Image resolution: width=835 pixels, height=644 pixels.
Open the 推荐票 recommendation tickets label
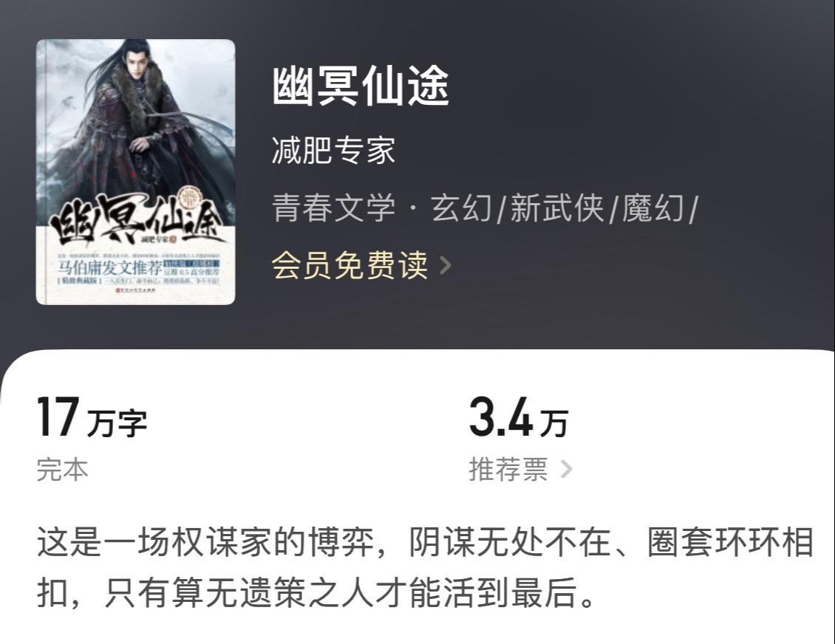point(508,470)
